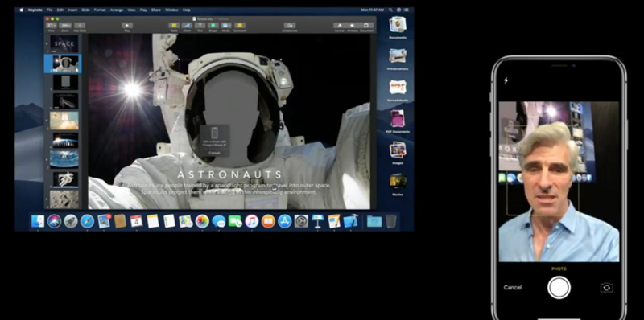
Task: Open the Edit menu
Action: point(60,10)
